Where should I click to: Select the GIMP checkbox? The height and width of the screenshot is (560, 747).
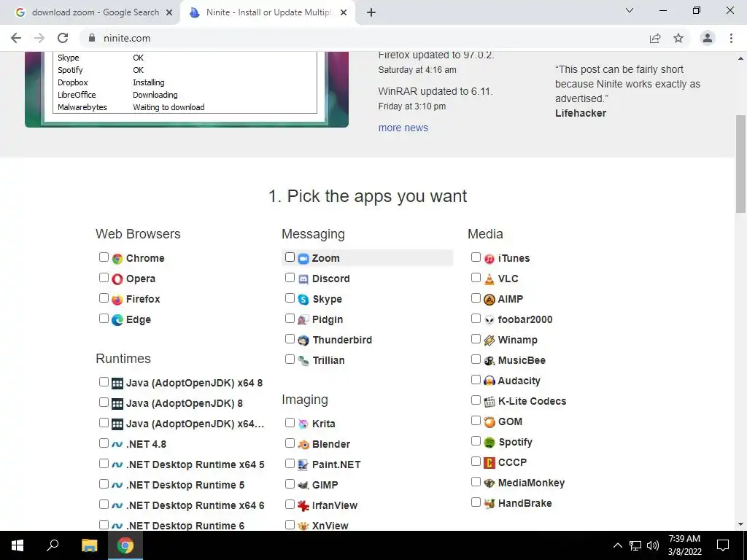(x=290, y=484)
